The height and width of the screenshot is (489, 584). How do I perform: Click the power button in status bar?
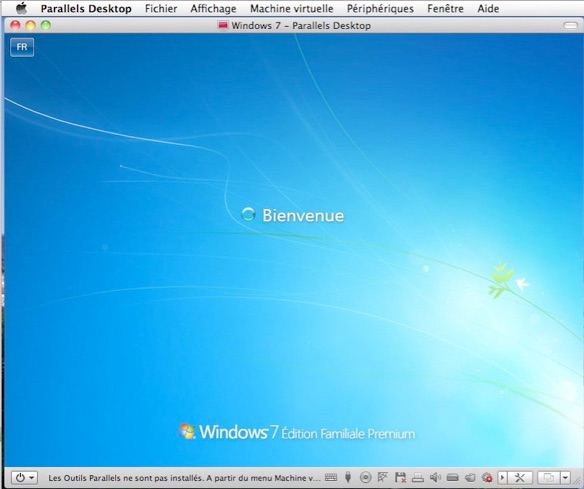tap(25, 477)
